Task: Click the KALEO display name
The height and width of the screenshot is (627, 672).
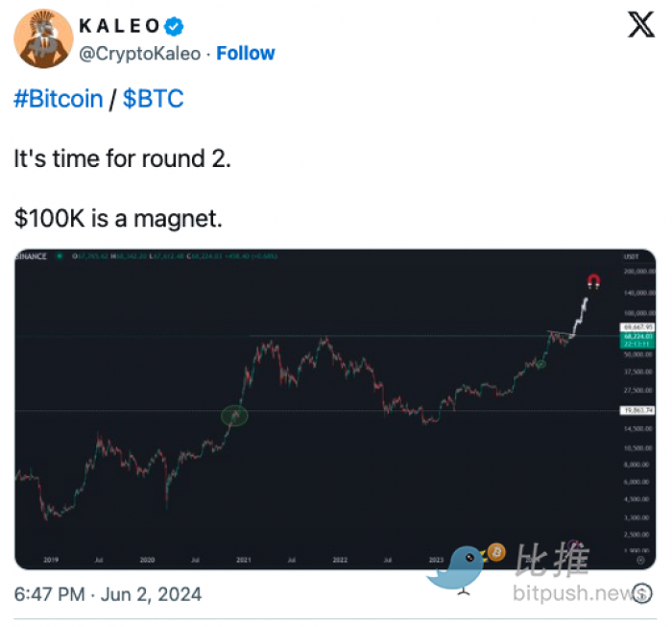Action: [120, 26]
